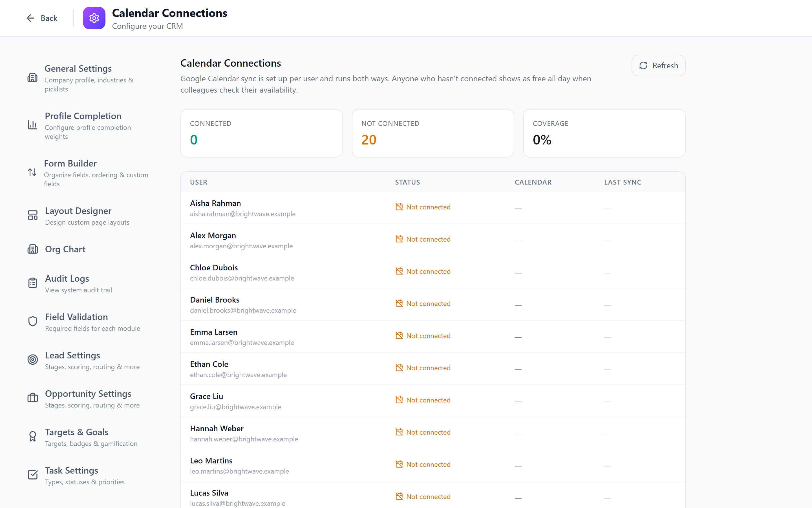Screen dimensions: 812x508
Task: Click the CALENDAR column header
Action: 533,182
